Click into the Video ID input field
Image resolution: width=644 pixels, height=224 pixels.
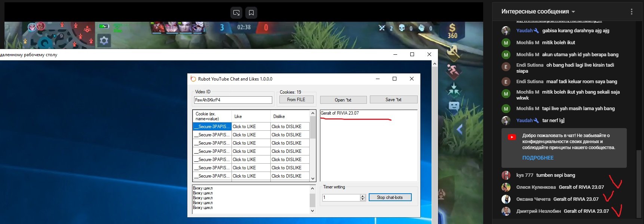pyautogui.click(x=233, y=100)
